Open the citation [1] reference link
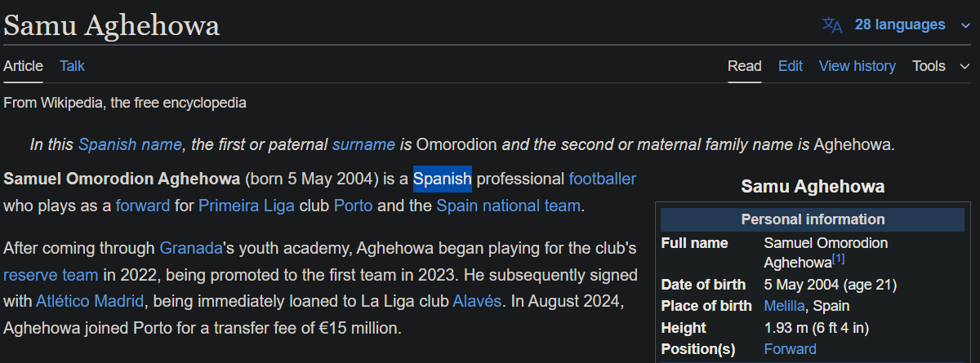 pos(838,259)
